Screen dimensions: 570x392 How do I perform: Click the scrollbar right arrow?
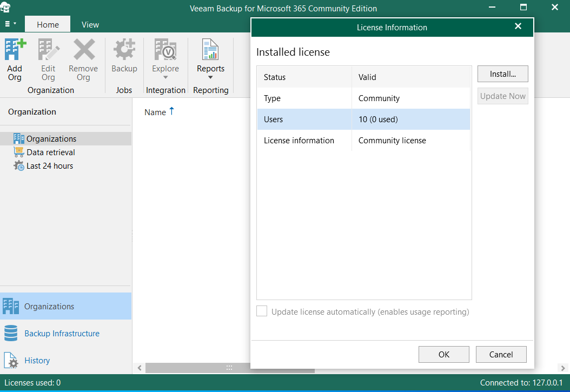563,368
